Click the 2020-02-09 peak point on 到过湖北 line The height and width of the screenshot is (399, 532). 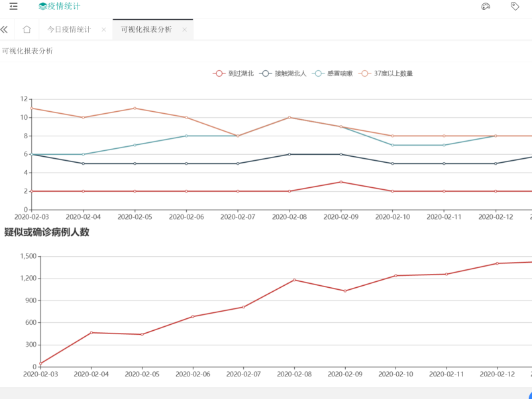(341, 182)
